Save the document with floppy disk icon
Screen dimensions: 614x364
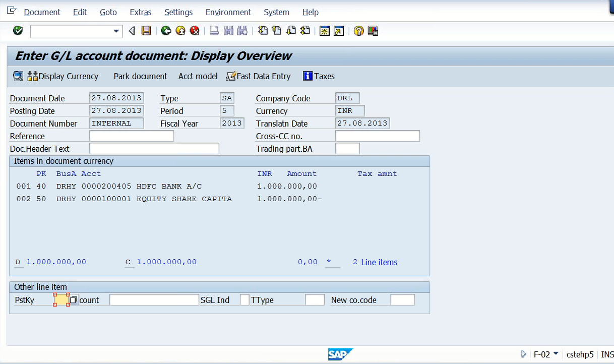[x=146, y=31]
